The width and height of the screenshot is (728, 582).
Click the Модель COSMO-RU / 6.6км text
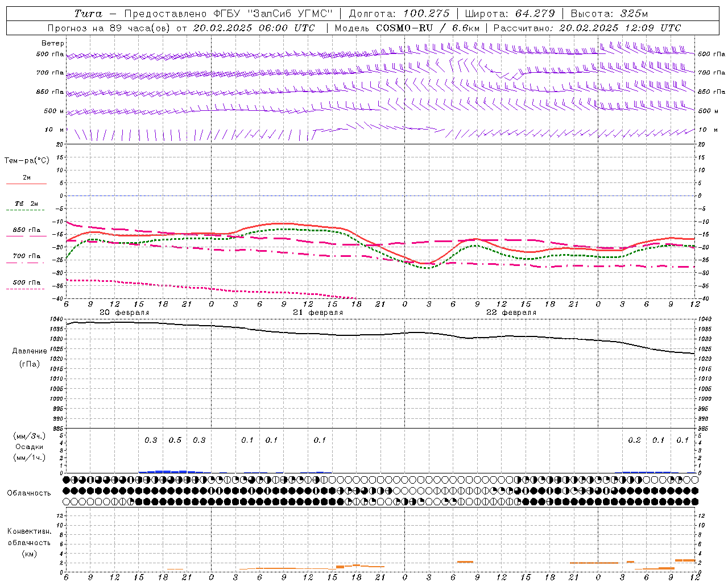[x=407, y=28]
